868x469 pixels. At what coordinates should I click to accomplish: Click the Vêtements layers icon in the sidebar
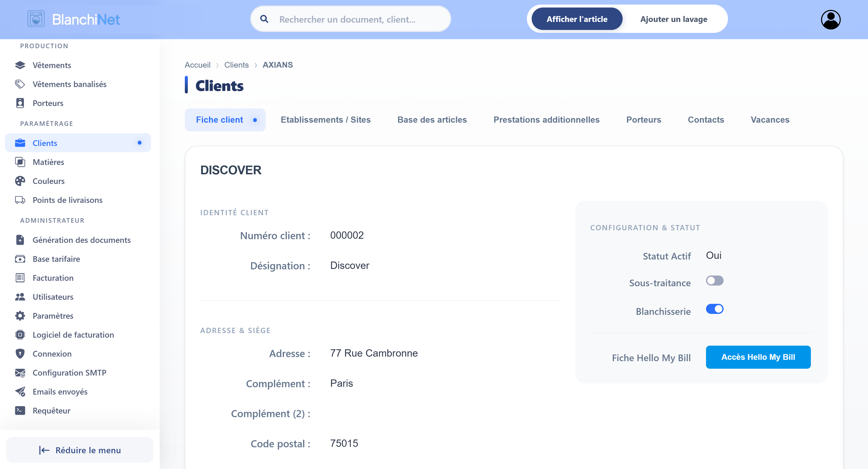(x=20, y=65)
